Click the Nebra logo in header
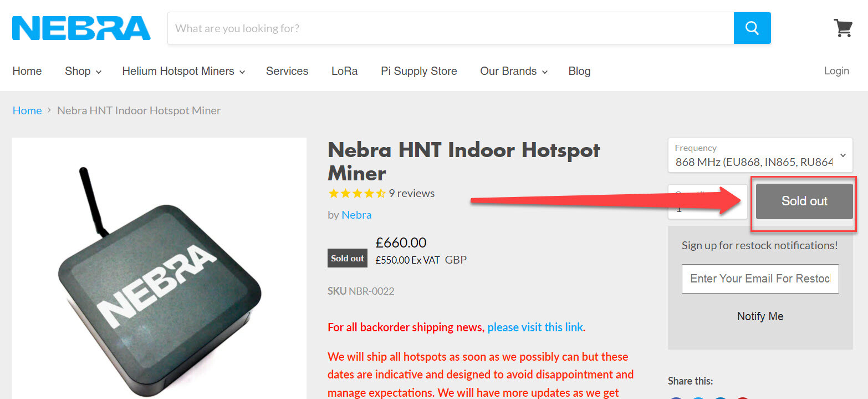868x399 pixels. pos(81,28)
